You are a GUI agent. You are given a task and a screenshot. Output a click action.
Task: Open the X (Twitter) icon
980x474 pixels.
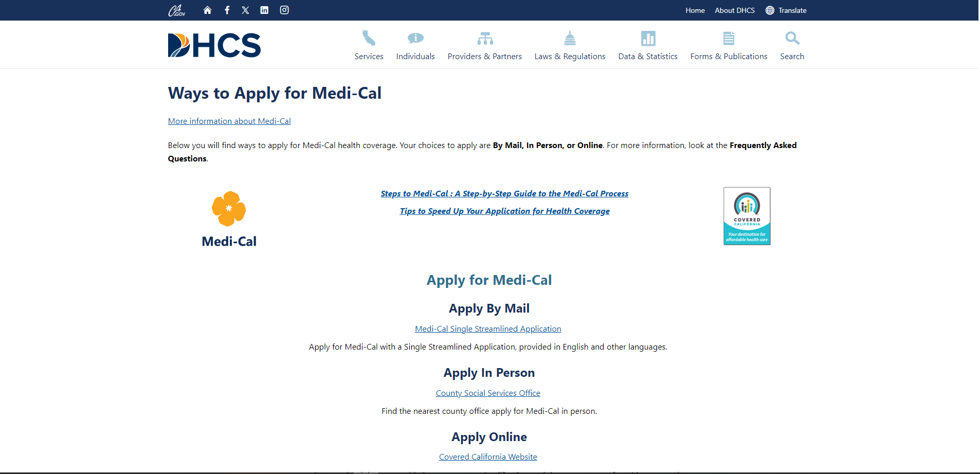coord(245,10)
